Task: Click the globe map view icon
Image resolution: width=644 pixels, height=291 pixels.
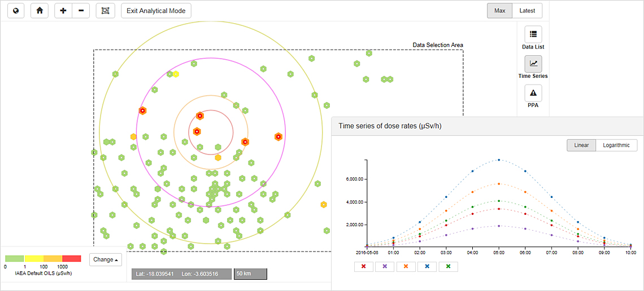Action: pyautogui.click(x=16, y=11)
